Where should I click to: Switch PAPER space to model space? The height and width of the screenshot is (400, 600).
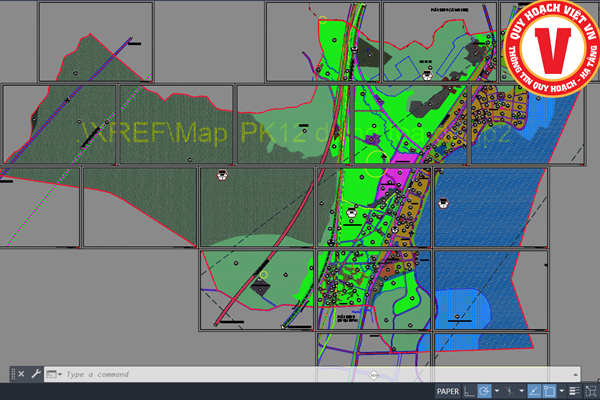tap(448, 391)
